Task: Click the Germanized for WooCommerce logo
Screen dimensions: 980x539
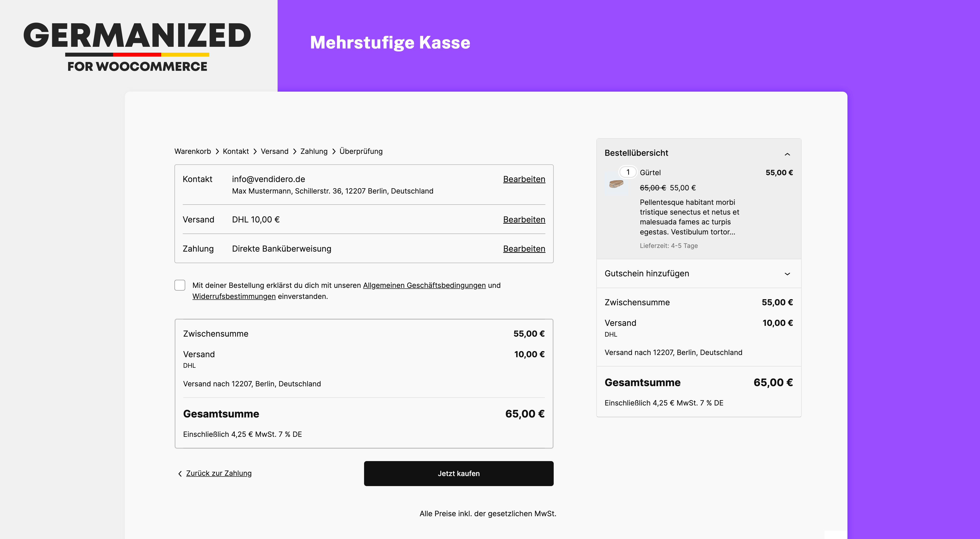Action: [137, 46]
